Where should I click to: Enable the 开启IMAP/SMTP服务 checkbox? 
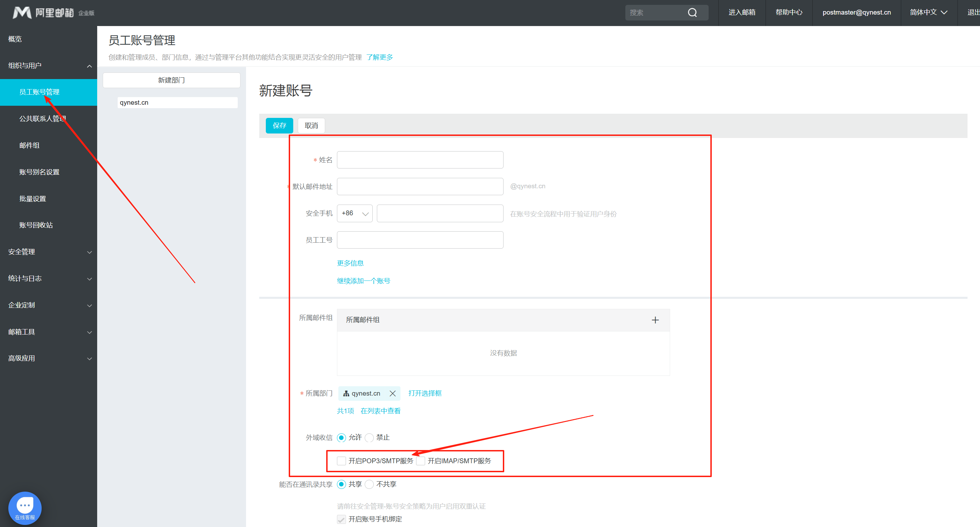[420, 460]
